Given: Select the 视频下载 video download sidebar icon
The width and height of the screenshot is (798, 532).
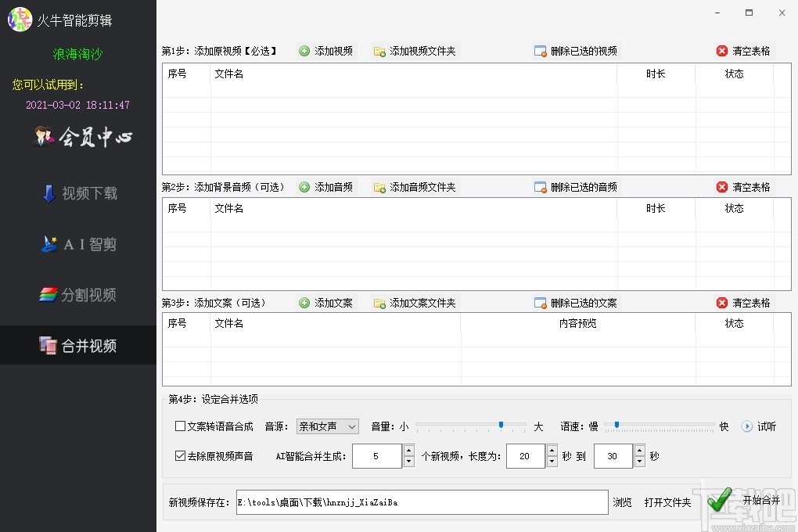Looking at the screenshot, I should [x=78, y=193].
